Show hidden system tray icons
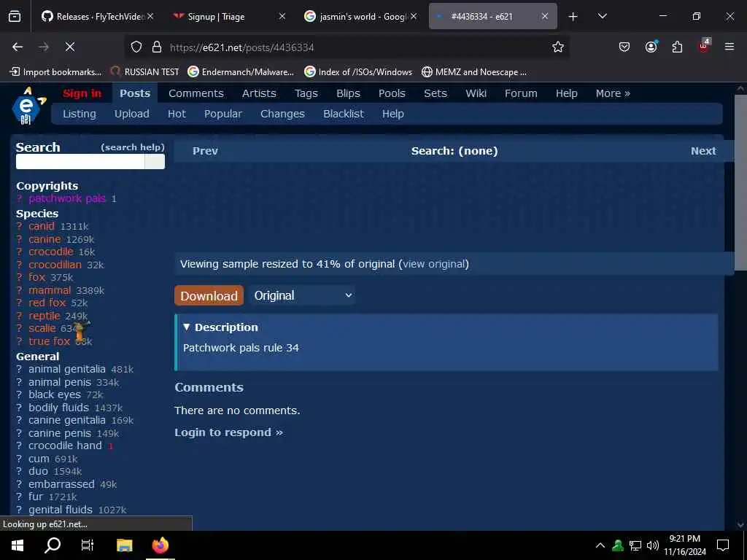This screenshot has width=747, height=560. (x=600, y=545)
